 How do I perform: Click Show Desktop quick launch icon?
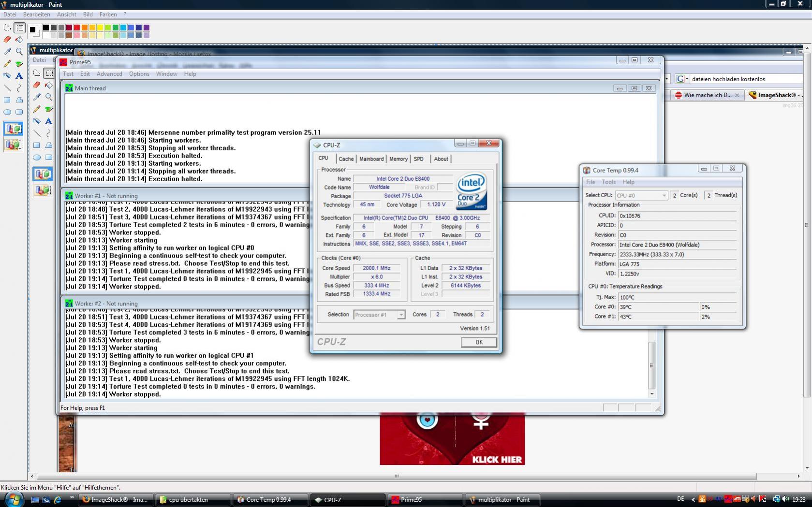(35, 500)
